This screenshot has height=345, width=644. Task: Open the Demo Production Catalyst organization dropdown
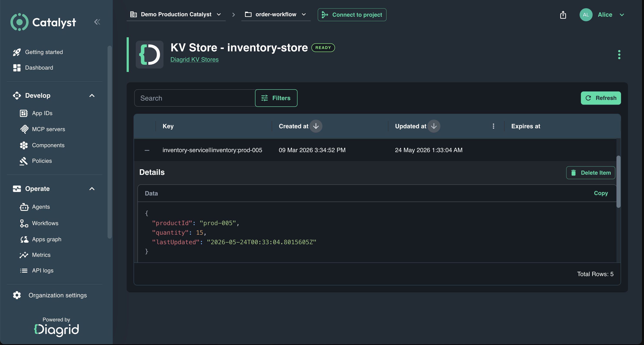pos(176,15)
